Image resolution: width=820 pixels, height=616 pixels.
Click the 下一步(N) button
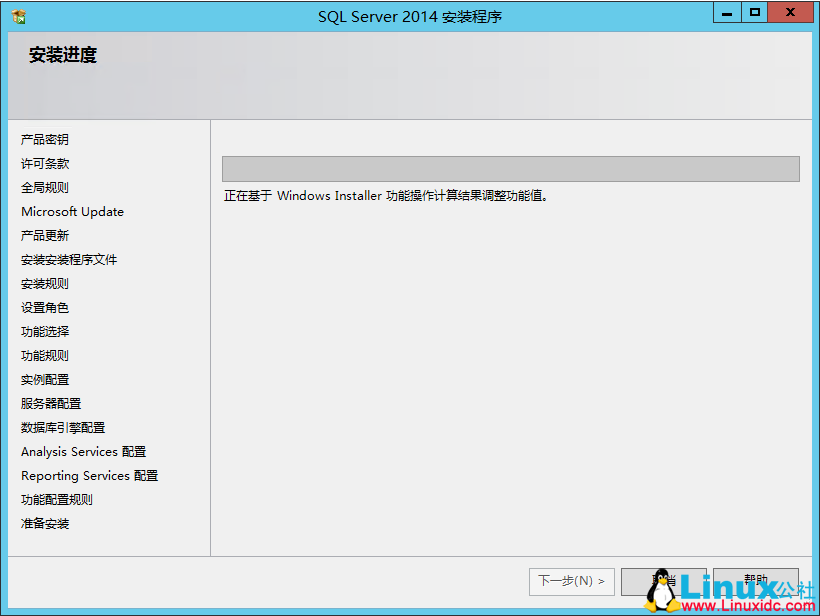571,581
